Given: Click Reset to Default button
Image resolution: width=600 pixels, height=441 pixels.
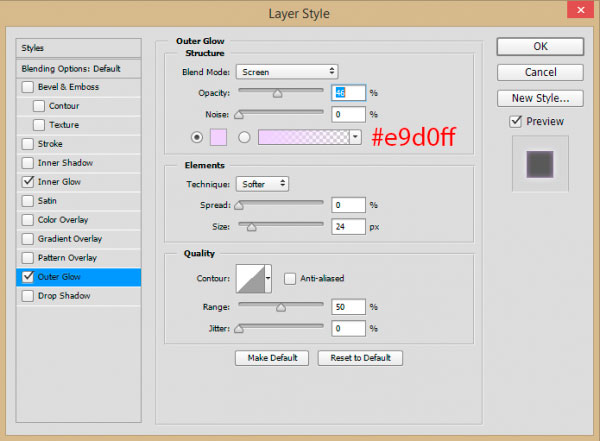Looking at the screenshot, I should [x=360, y=358].
